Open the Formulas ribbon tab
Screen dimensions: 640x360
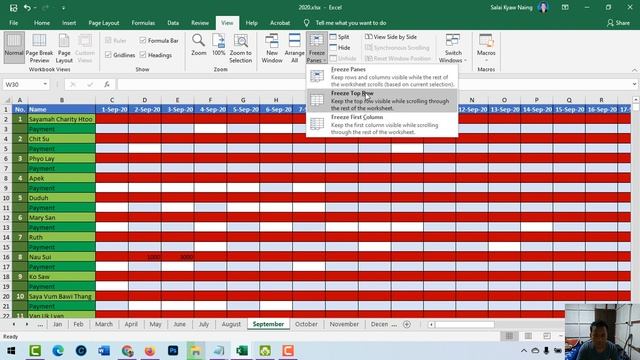click(x=143, y=23)
